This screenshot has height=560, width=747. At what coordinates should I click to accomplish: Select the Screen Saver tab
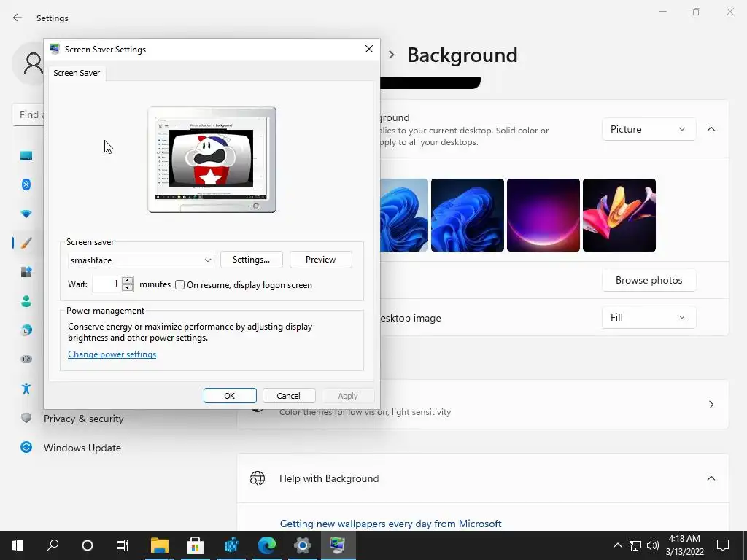coord(77,73)
